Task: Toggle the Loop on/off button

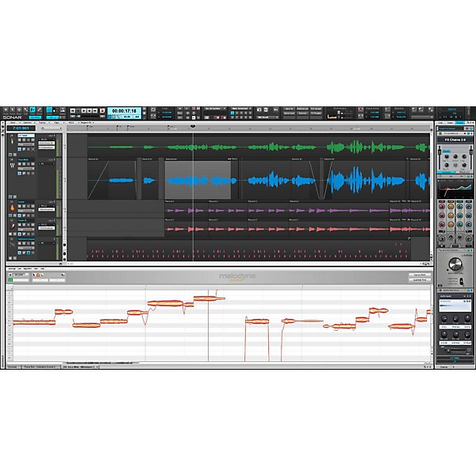Action: (x=153, y=109)
